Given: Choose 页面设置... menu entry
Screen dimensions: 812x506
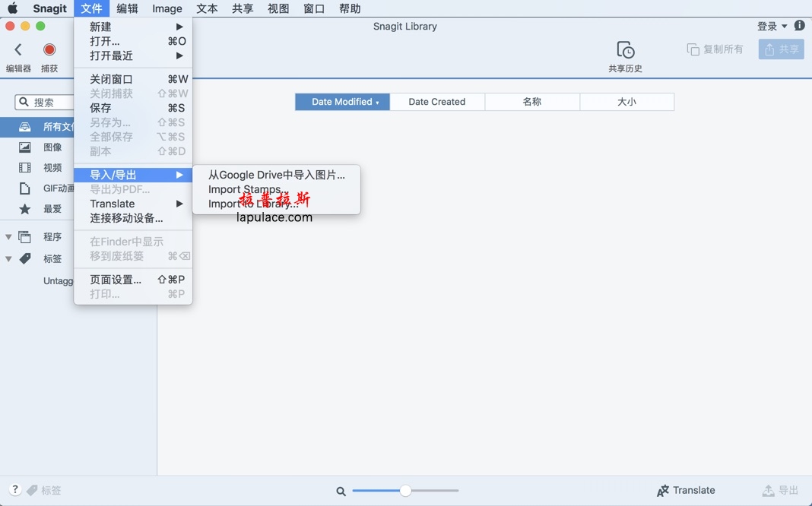Looking at the screenshot, I should point(133,280).
